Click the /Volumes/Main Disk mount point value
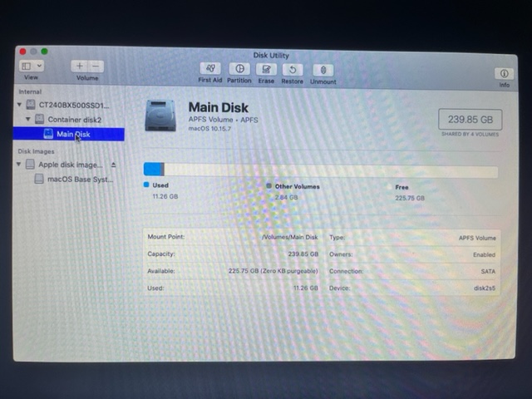The height and width of the screenshot is (399, 532). [x=290, y=237]
